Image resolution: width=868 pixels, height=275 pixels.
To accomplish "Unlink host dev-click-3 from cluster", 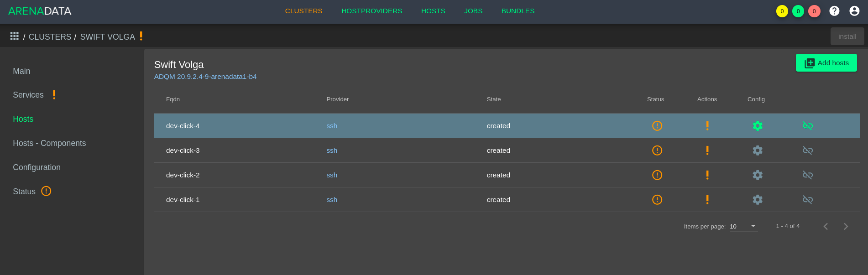I will point(808,150).
